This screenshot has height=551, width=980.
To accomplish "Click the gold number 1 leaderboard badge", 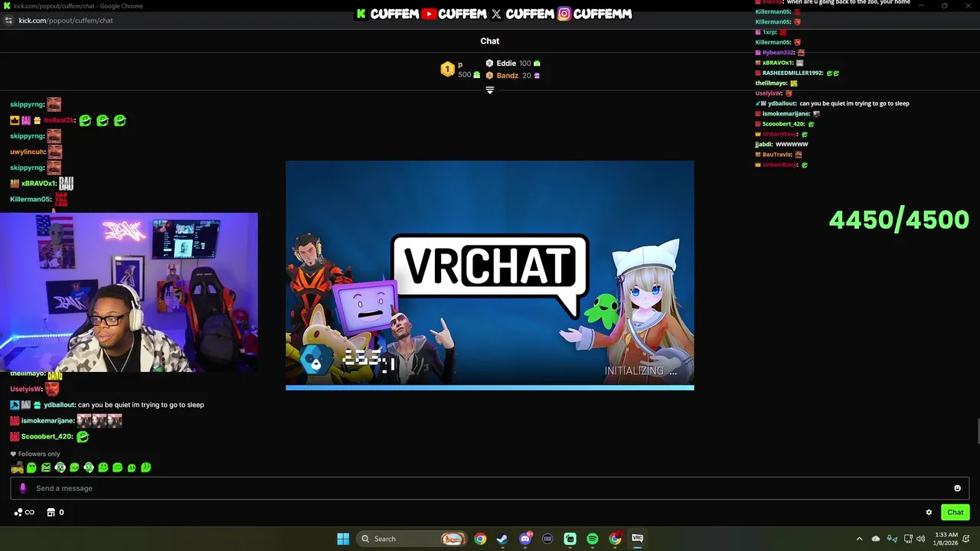I will coord(447,70).
